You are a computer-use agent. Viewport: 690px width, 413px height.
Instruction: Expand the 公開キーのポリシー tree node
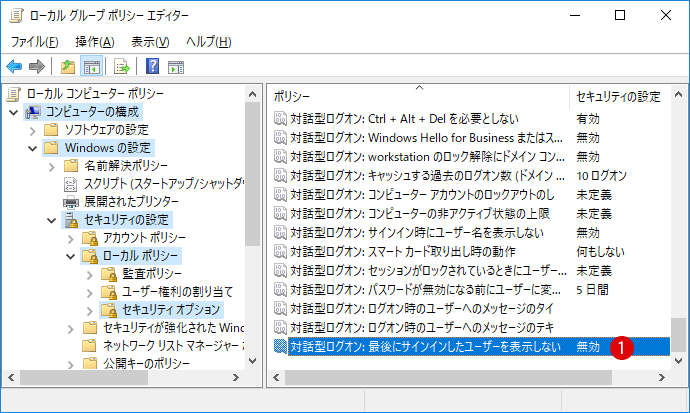(x=71, y=365)
